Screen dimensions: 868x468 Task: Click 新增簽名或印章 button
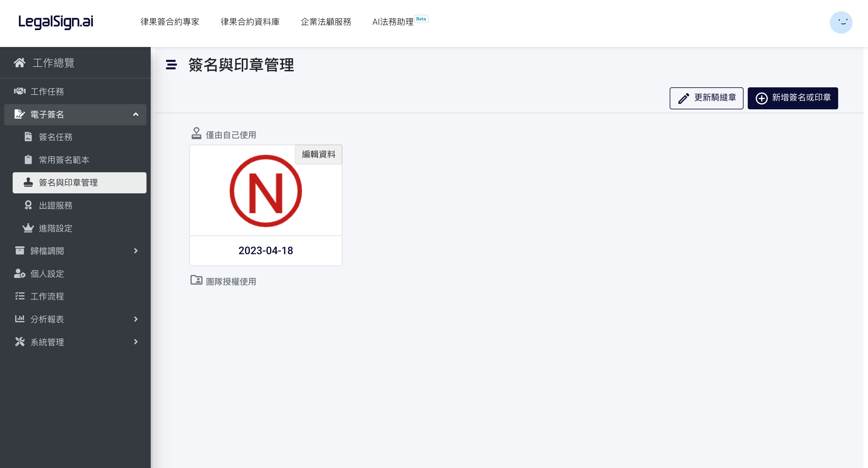(793, 98)
